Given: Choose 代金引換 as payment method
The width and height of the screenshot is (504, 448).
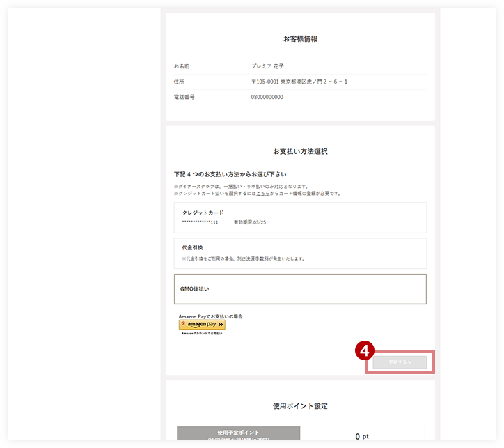Looking at the screenshot, I should pyautogui.click(x=300, y=254).
